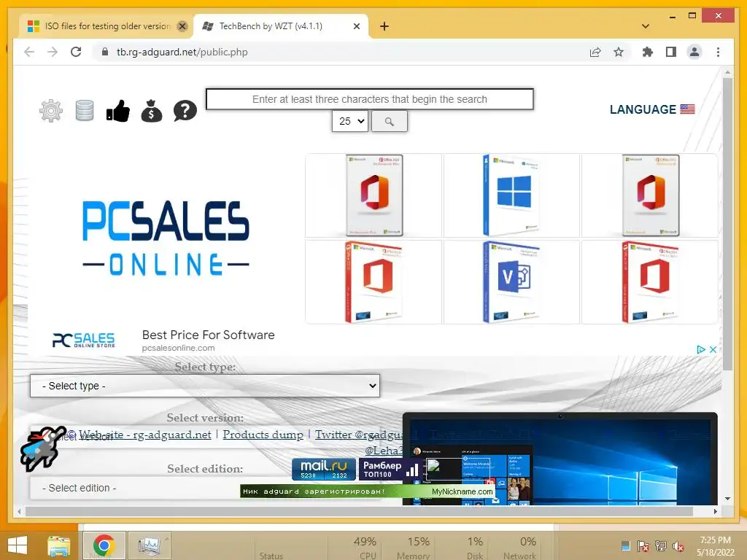Open the Chrome three-dot menu
The image size is (747, 560).
[718, 52]
